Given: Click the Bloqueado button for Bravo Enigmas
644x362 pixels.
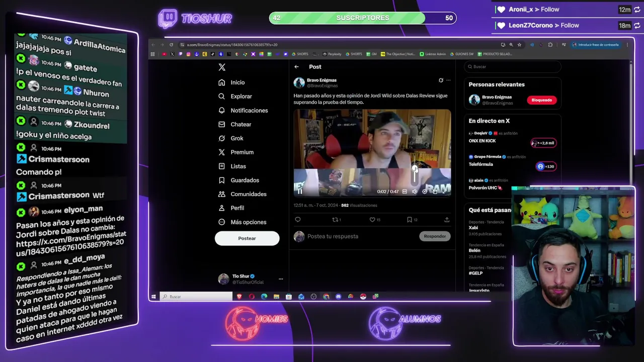Looking at the screenshot, I should tap(542, 100).
